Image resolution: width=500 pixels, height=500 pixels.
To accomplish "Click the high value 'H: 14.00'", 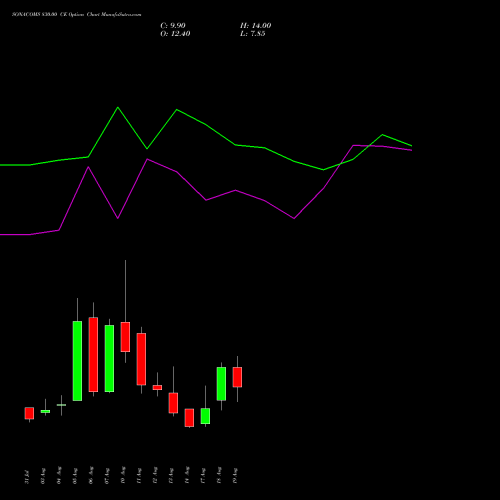I will (x=256, y=26).
